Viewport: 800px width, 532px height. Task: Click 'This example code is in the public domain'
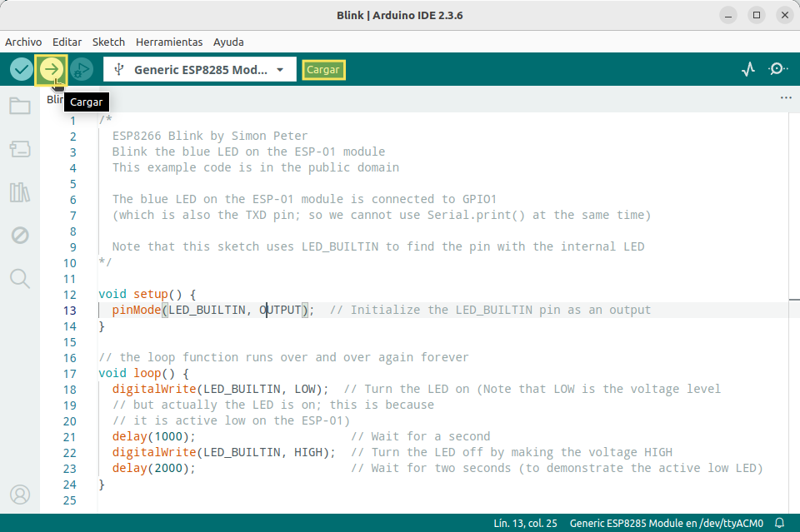tap(256, 167)
